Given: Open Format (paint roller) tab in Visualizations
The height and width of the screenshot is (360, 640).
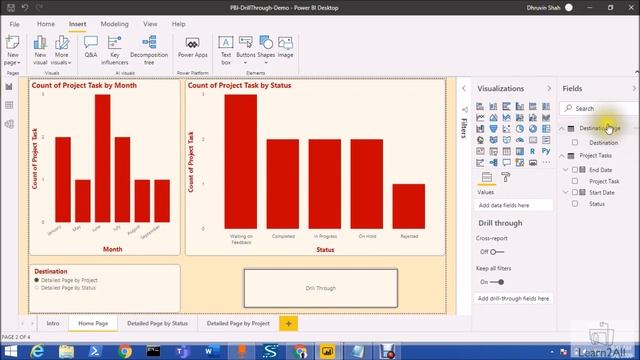Looking at the screenshot, I should [505, 177].
